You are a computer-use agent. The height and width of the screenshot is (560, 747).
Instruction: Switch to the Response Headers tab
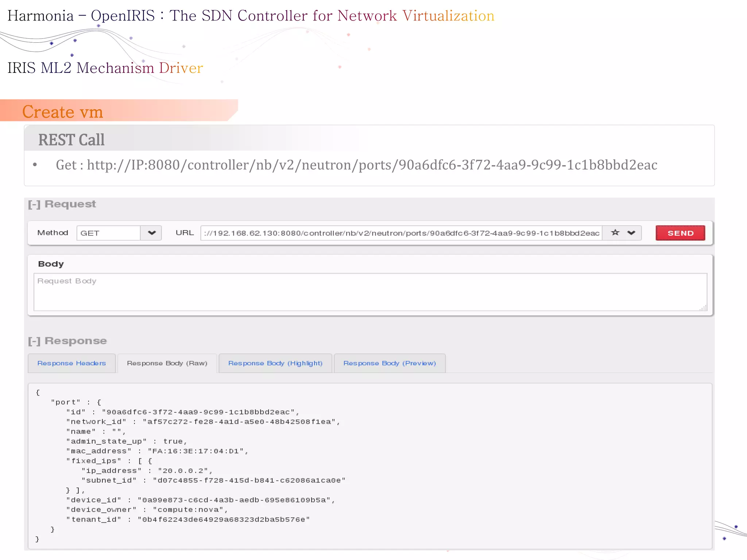point(71,363)
